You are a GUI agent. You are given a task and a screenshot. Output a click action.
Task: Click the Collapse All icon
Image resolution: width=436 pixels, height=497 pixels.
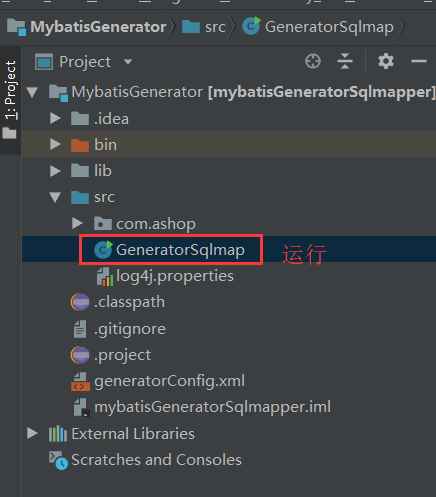345,61
